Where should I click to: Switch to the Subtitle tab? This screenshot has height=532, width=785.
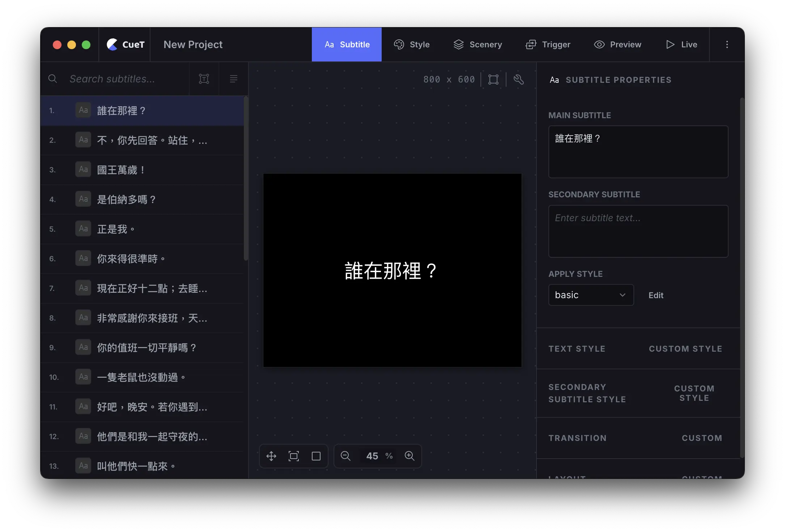coord(347,44)
